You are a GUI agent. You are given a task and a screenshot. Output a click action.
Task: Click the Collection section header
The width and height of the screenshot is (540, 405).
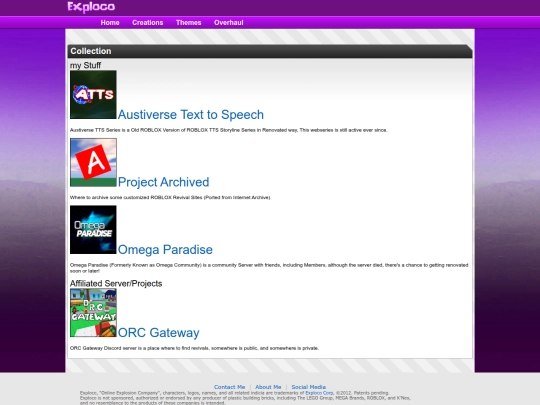pos(270,51)
